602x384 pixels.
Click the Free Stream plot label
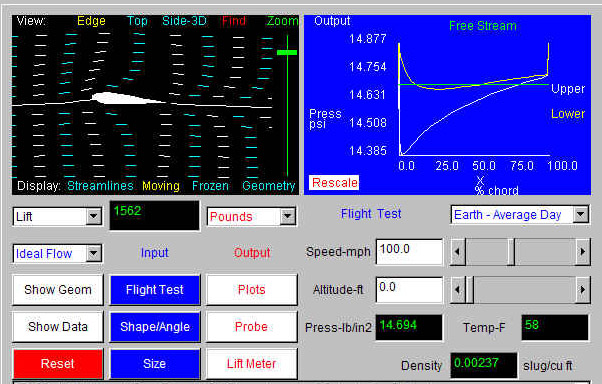(x=483, y=26)
